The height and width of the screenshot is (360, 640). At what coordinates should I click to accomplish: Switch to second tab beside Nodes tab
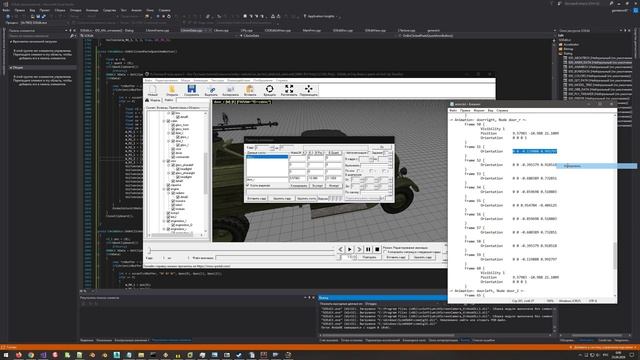[169, 100]
